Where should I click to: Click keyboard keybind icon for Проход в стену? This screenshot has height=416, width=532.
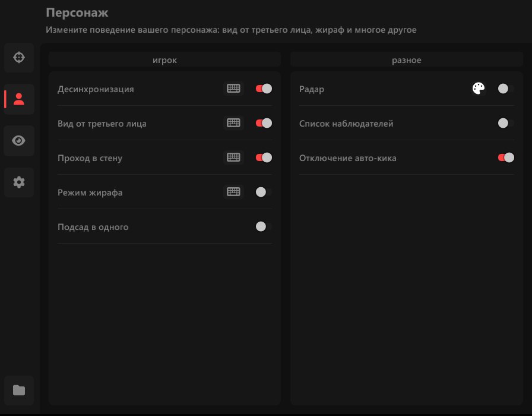pos(233,157)
